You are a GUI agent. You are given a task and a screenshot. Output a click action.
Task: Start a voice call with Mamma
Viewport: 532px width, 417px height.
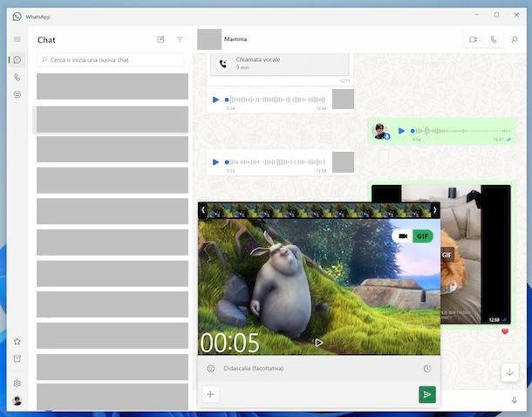[494, 40]
